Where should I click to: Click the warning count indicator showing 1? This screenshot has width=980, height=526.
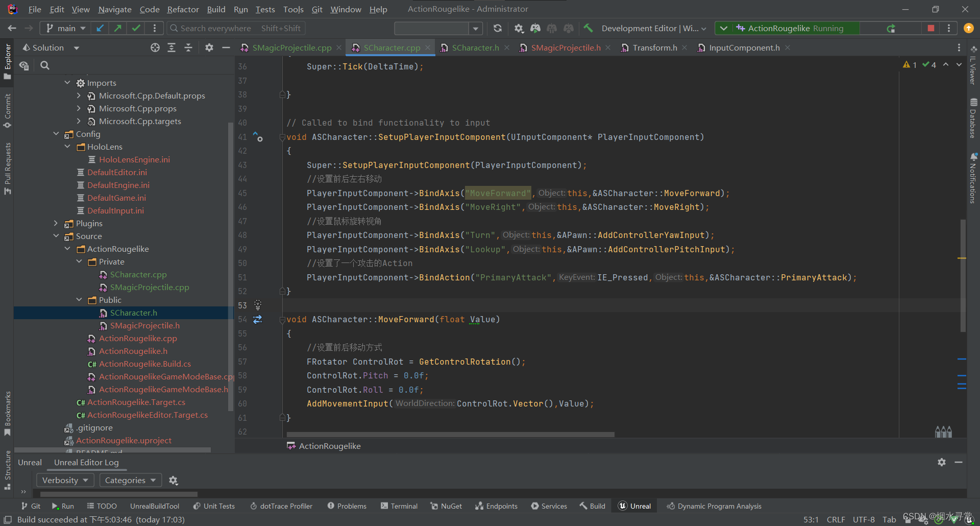910,64
